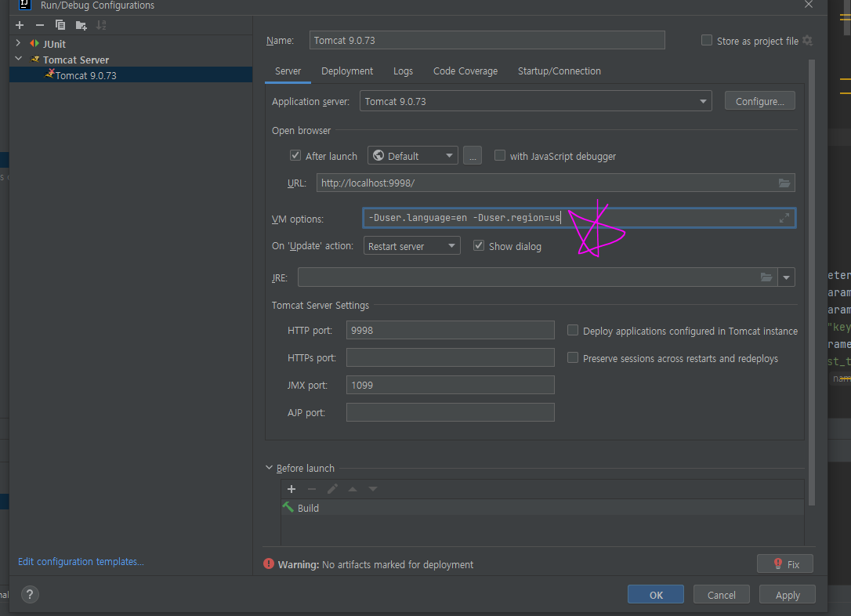851x616 pixels.
Task: Select the Build task row
Action: tap(542, 507)
